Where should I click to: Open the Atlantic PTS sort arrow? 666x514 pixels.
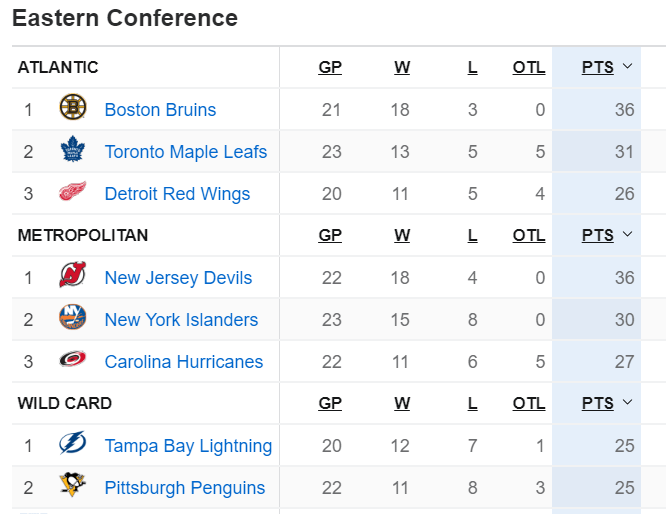[x=628, y=67]
